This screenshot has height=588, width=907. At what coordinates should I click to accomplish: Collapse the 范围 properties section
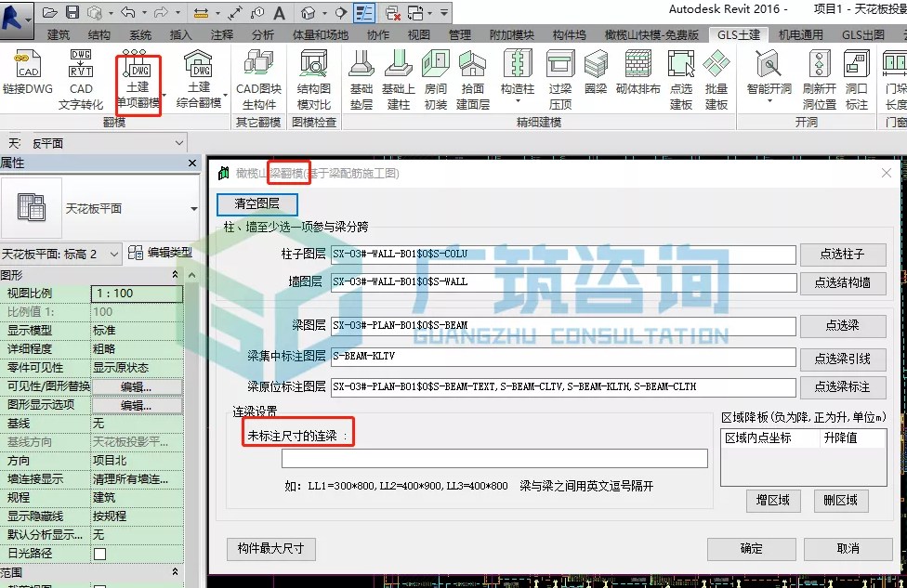click(176, 572)
